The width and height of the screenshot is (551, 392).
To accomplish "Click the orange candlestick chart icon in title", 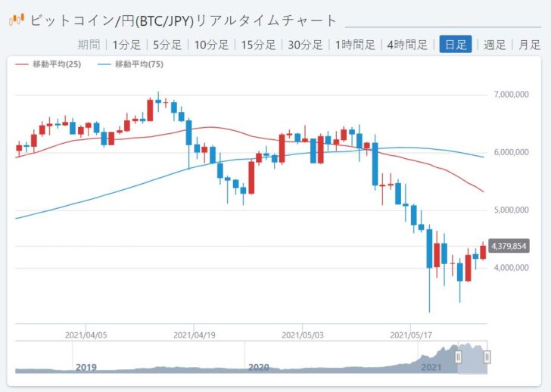I will (17, 18).
